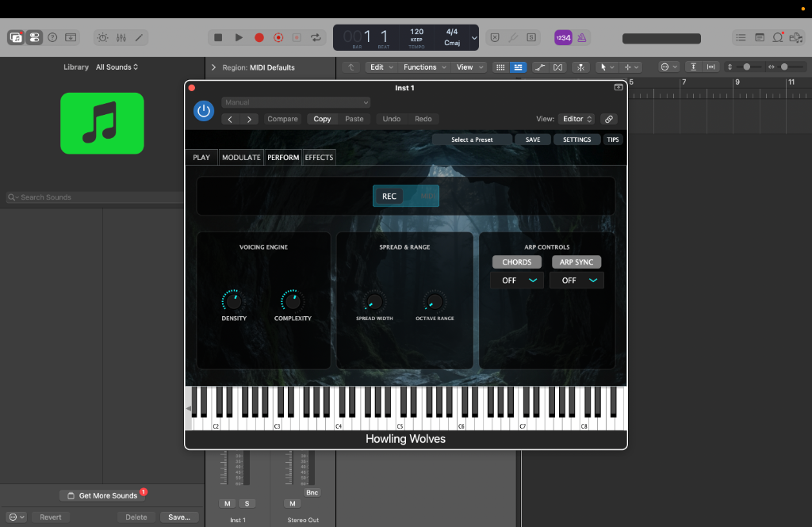812x527 pixels.
Task: Open the All Sounds dropdown in the Library
Action: [x=117, y=67]
